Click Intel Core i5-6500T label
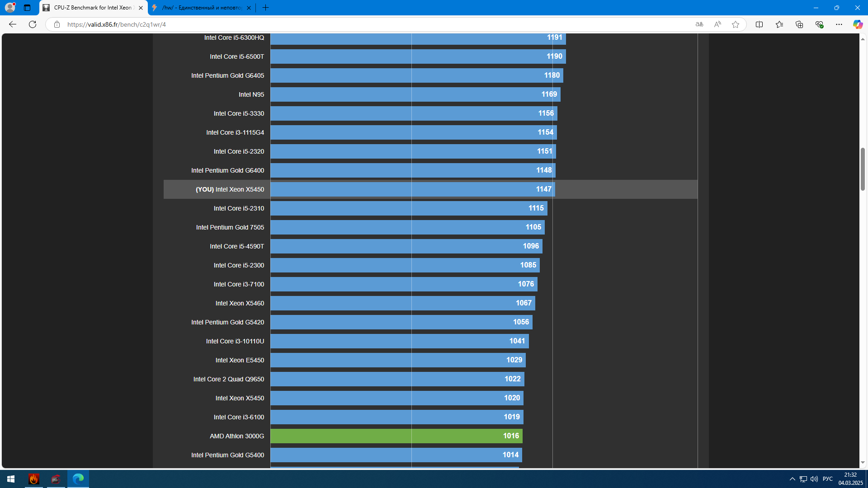868x488 pixels. coord(237,56)
